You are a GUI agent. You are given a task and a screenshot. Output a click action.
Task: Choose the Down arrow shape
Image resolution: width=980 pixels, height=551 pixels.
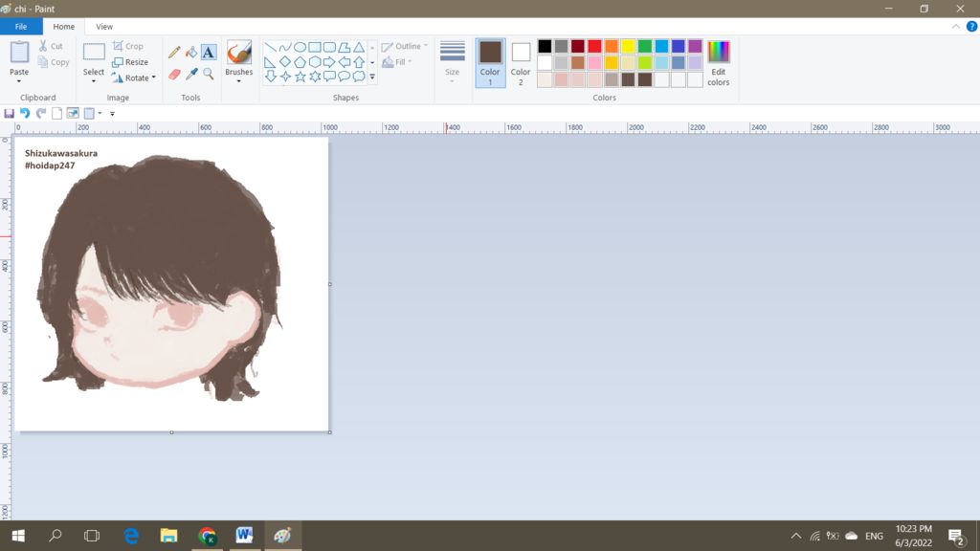(x=270, y=77)
